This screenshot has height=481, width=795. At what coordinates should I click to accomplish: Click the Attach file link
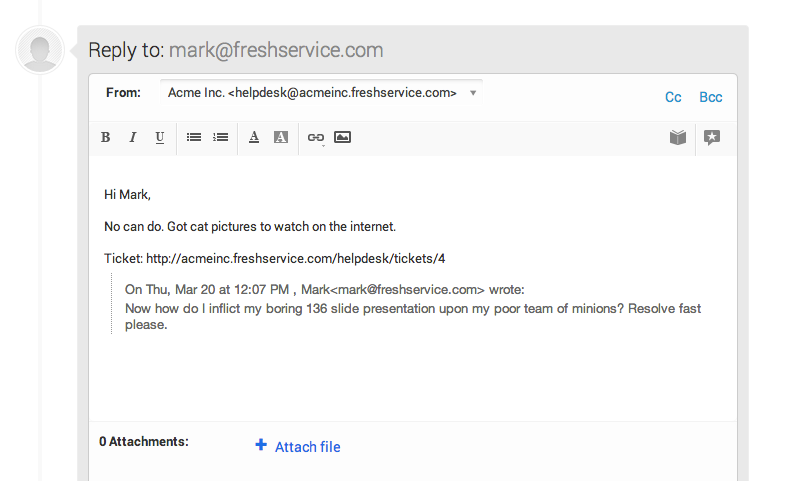coord(307,447)
